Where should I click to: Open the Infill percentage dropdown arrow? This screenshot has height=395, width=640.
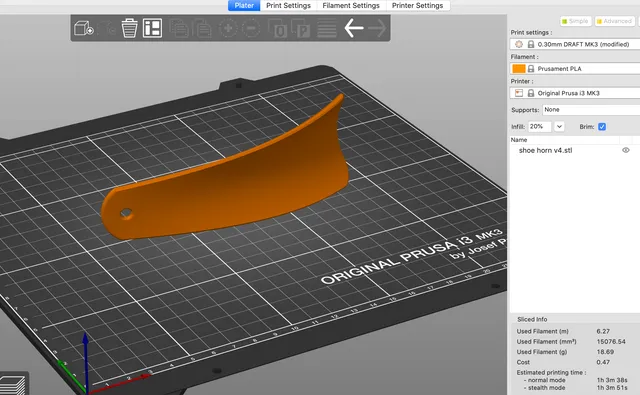click(559, 126)
